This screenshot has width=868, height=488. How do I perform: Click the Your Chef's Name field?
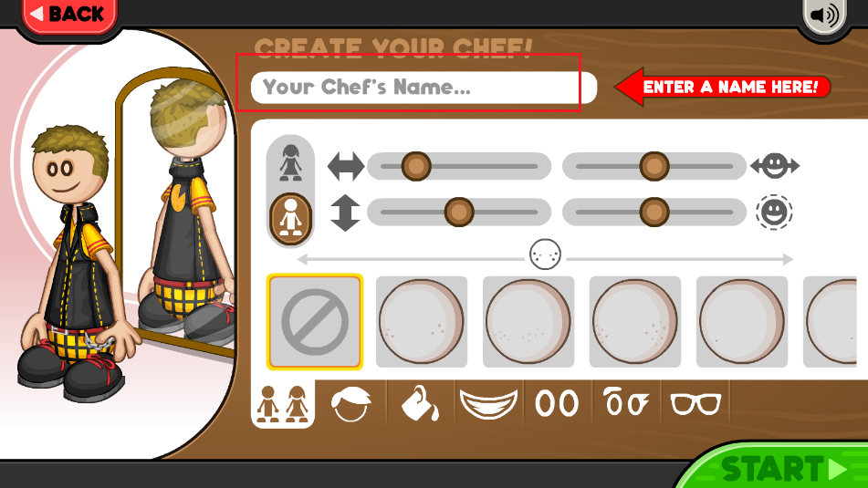coord(424,88)
